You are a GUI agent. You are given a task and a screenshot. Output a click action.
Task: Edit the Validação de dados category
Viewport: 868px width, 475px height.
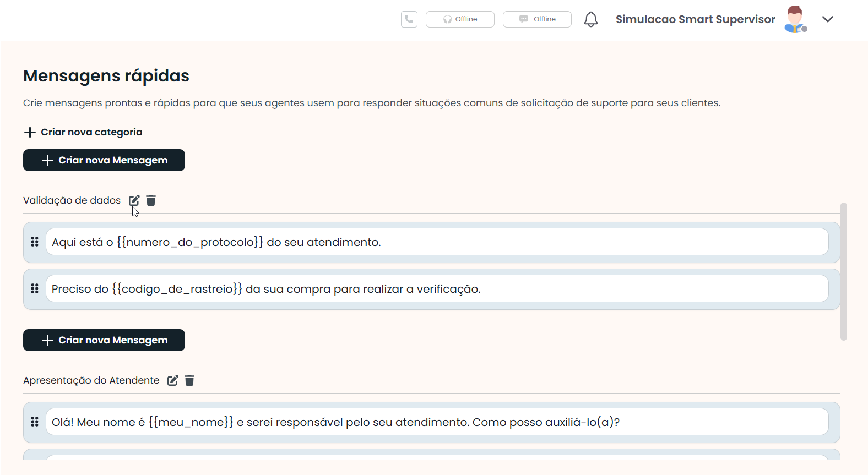[134, 200]
